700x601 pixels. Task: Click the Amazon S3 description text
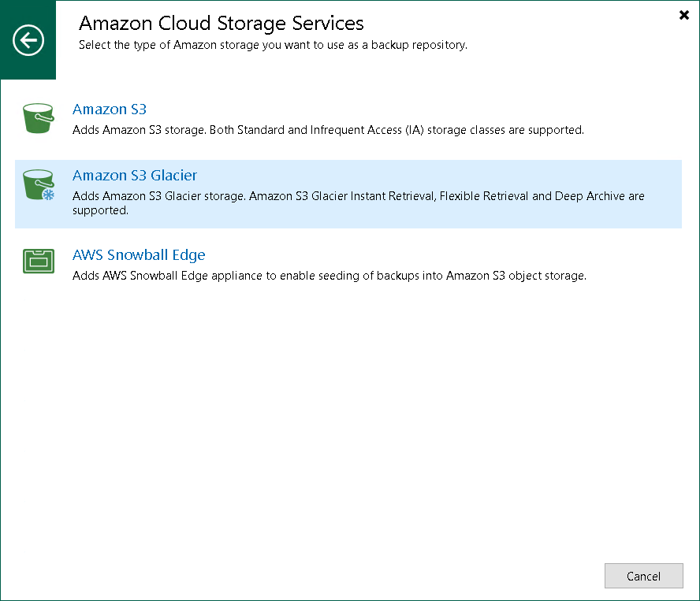coord(328,130)
